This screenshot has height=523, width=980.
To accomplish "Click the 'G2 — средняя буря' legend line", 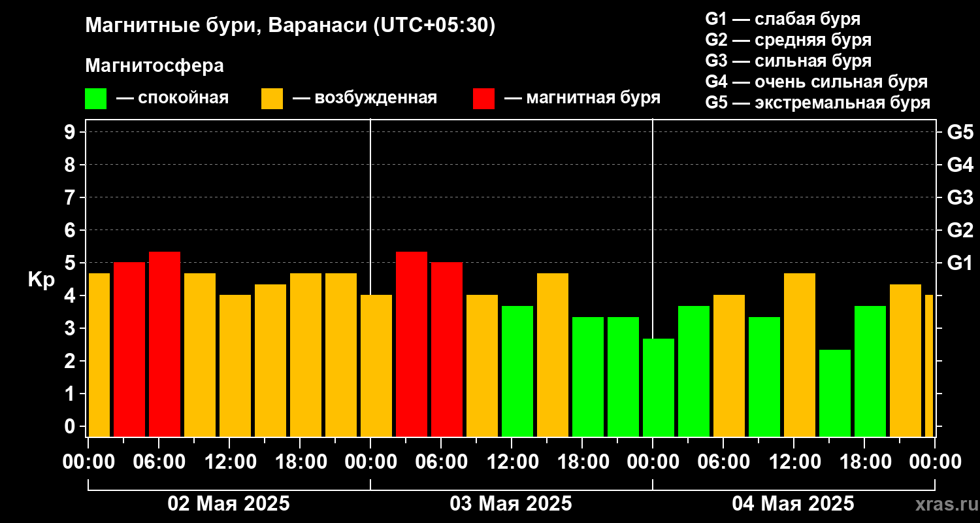I will [789, 40].
